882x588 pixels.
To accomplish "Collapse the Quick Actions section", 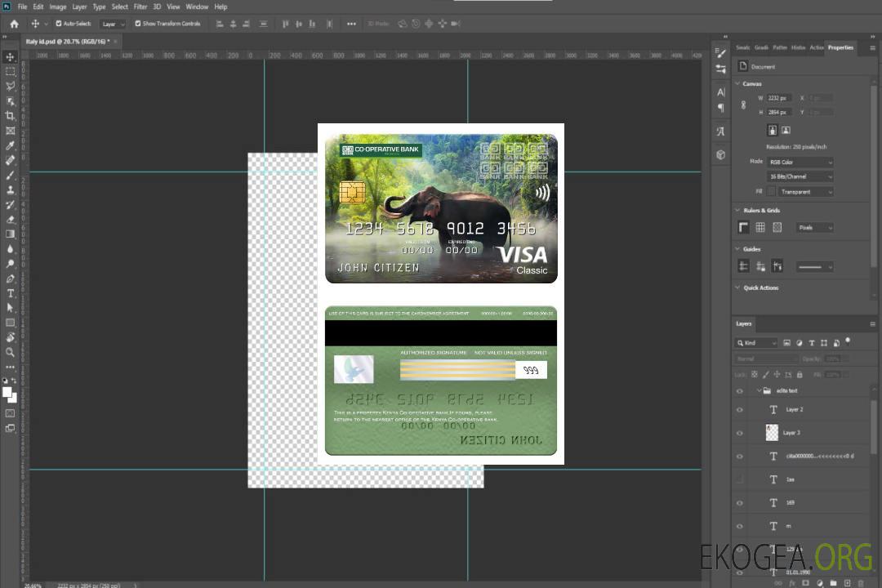I will coord(737,287).
